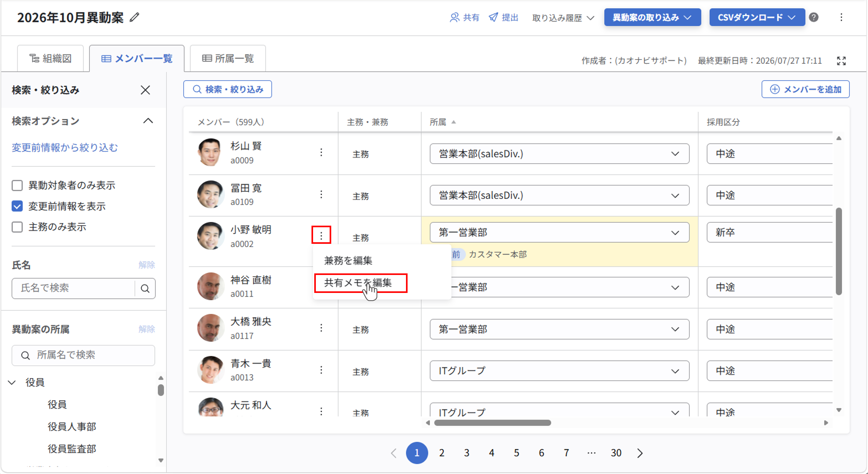Click 小野 敏明's profile photo
Viewport: 868px width, 474px height.
click(x=211, y=236)
